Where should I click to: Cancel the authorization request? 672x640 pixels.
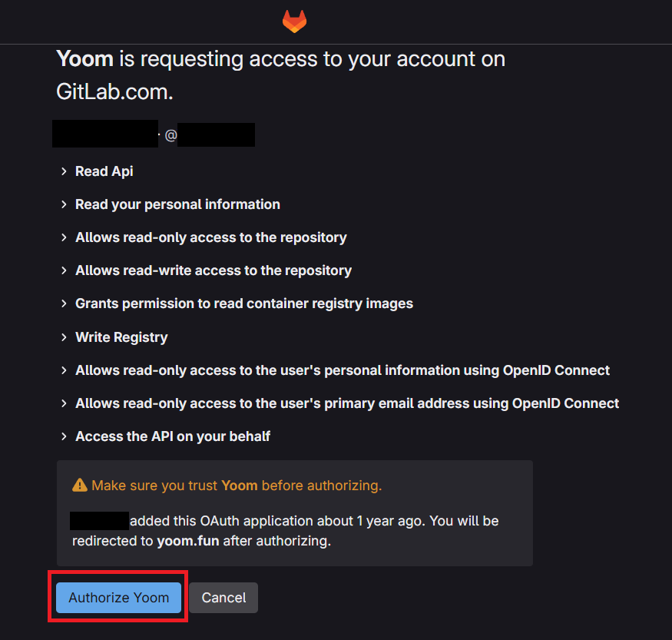pyautogui.click(x=223, y=598)
